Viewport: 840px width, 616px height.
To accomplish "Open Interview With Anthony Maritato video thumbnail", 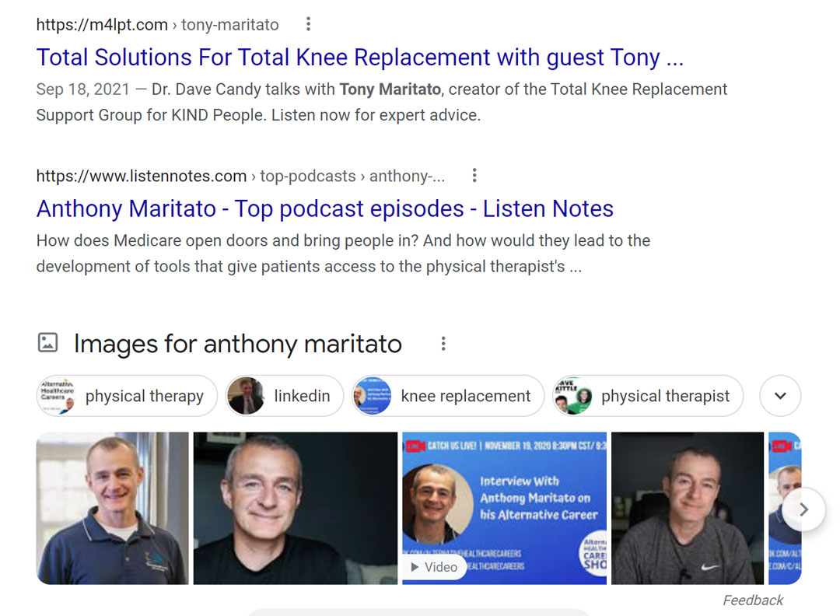I will pos(504,509).
